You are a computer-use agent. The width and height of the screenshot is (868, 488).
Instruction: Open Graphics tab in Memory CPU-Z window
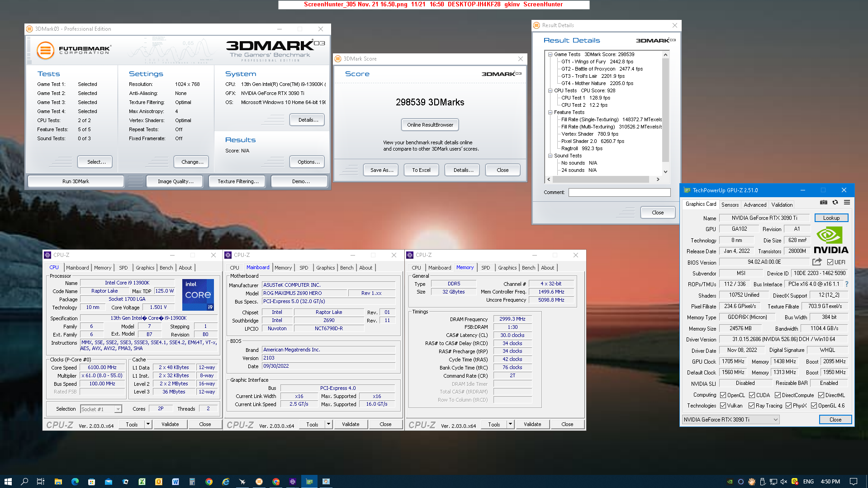click(x=507, y=268)
